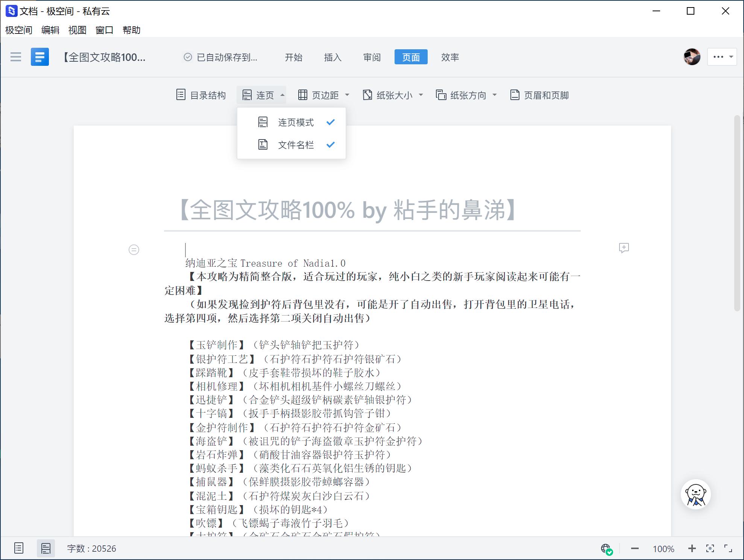Open 页眉和页脚 header and footer settings

coord(539,95)
